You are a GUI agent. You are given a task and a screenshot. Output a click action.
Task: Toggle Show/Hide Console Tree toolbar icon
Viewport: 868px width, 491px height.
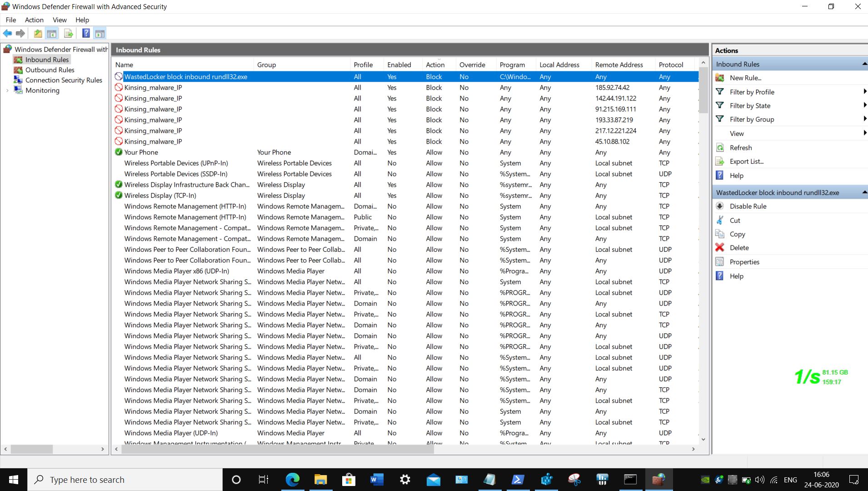point(52,33)
